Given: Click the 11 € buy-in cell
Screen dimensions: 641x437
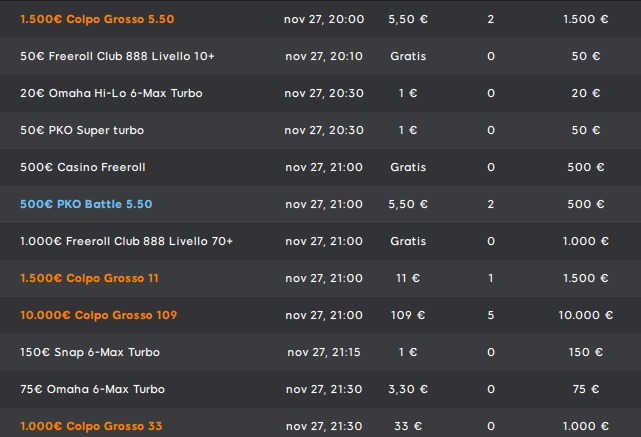Looking at the screenshot, I should coord(408,278).
